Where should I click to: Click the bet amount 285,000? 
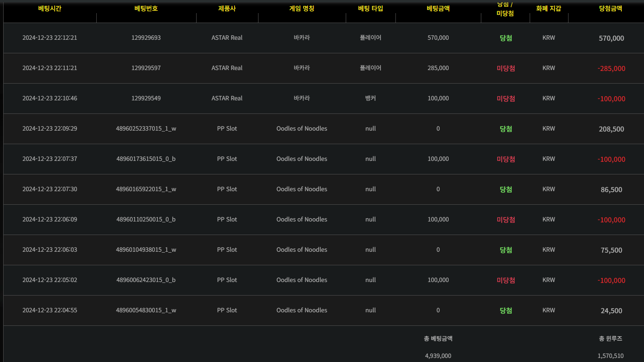coord(438,68)
